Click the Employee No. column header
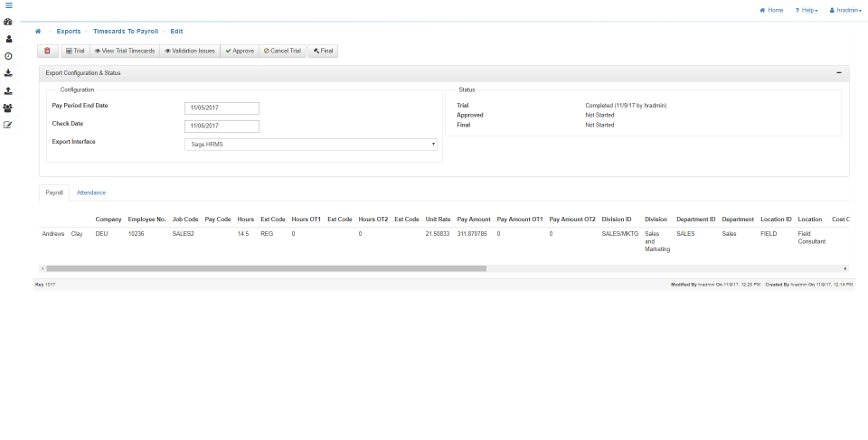868x440 pixels. coord(146,220)
